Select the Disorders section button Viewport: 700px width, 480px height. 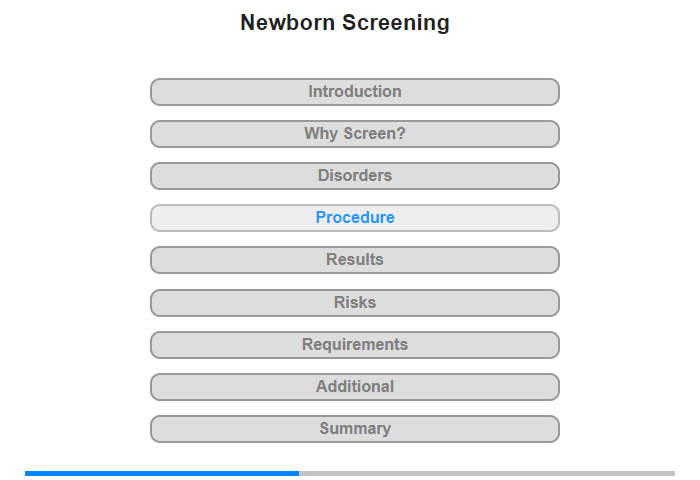(x=355, y=176)
